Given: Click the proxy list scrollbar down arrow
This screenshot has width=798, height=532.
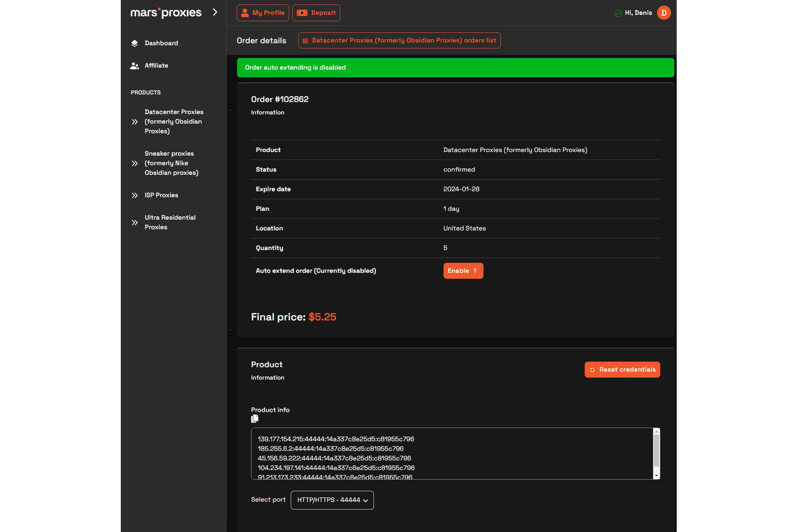Looking at the screenshot, I should [656, 476].
